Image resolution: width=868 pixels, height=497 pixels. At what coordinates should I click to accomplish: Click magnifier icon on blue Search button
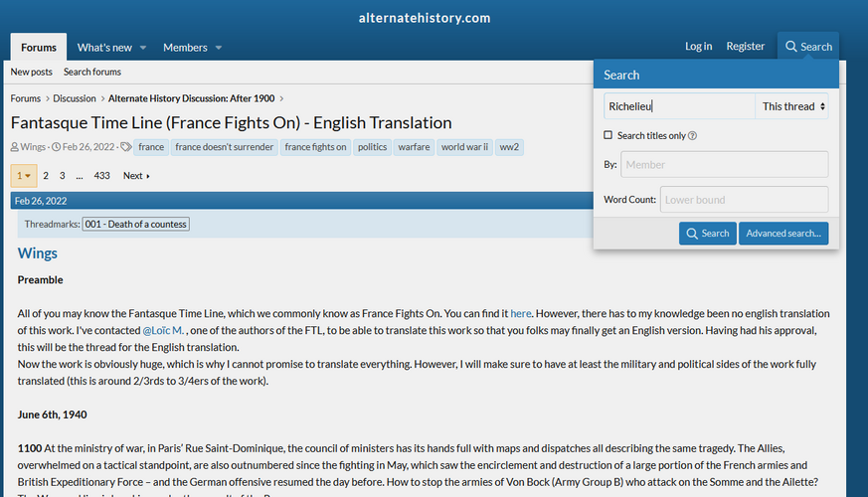coord(692,234)
